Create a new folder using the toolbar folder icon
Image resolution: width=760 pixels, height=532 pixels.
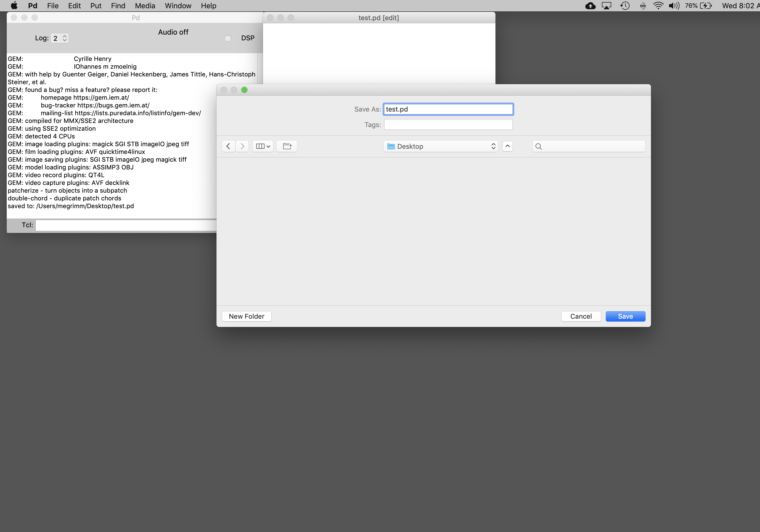point(287,146)
